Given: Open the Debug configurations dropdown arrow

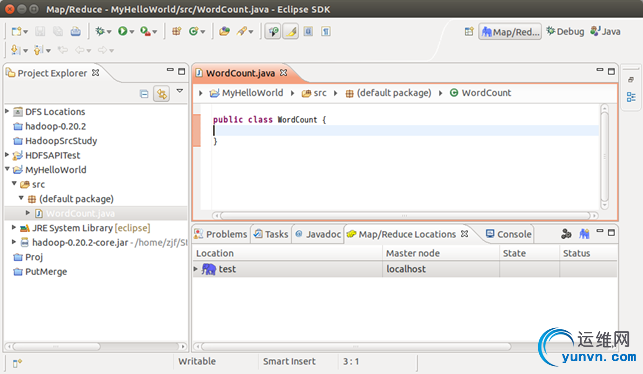Looking at the screenshot, I should (109, 32).
